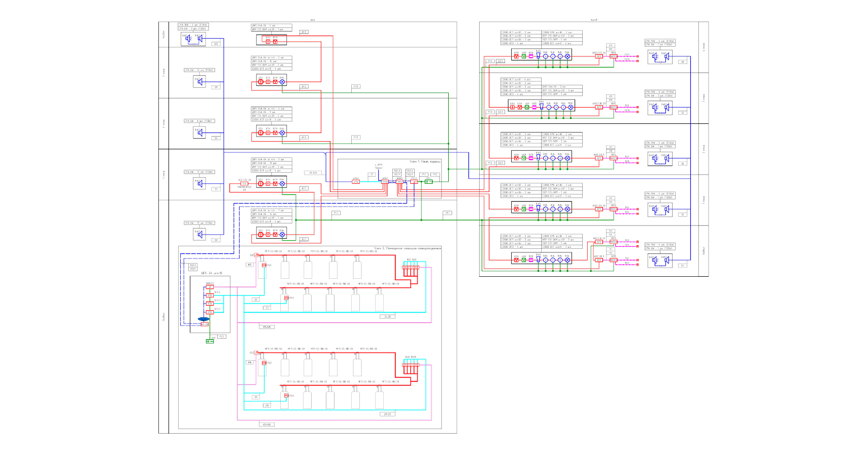Select the EPU2 valve symbol

(x=264, y=363)
